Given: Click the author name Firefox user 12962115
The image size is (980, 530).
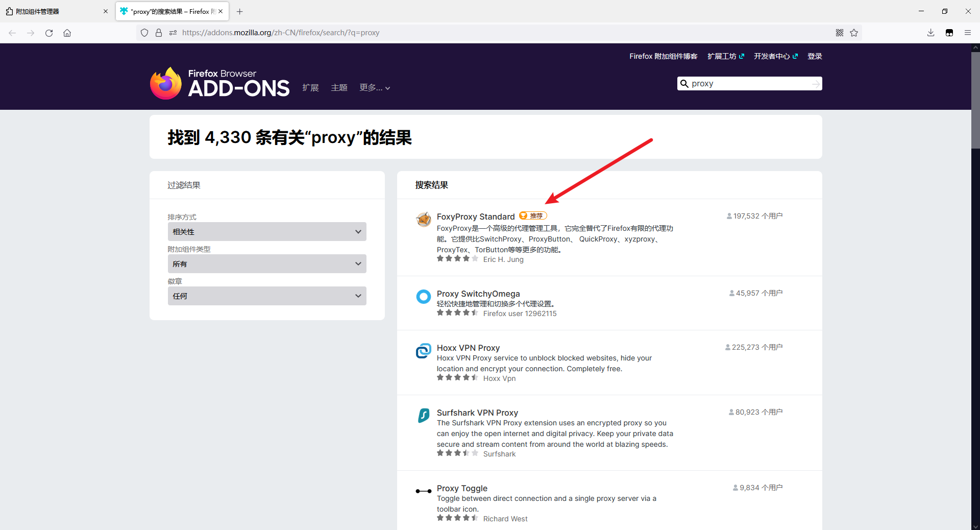Looking at the screenshot, I should tap(520, 314).
